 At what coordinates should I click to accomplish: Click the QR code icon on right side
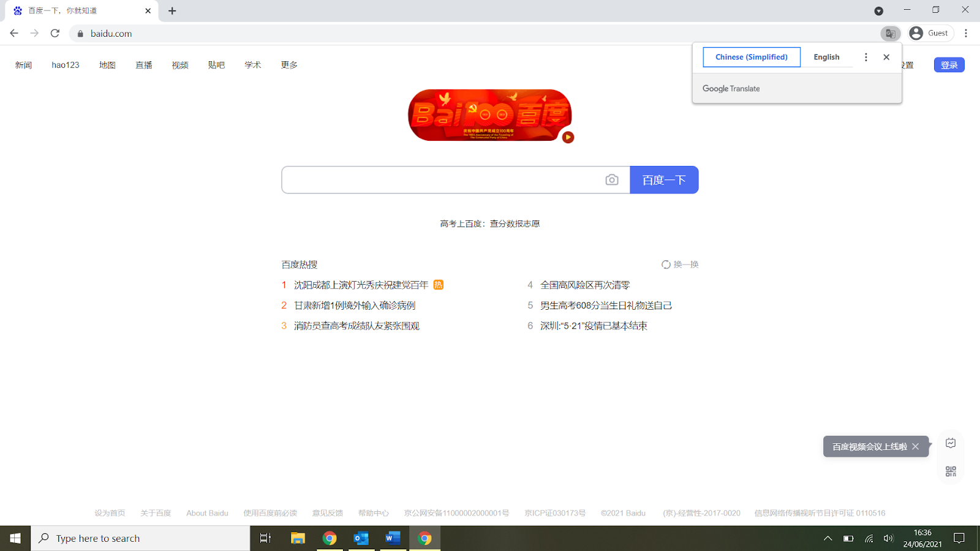coord(951,471)
